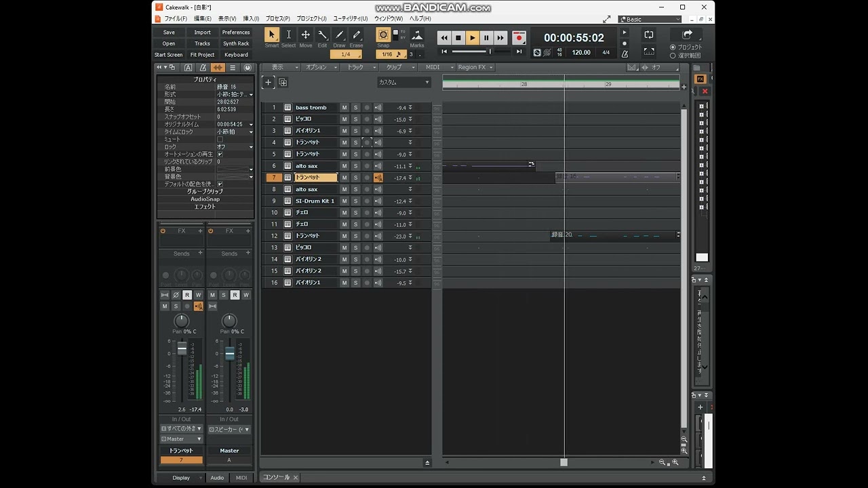Pick the Edit tool
Screen dimensions: 868x488
click(323, 35)
